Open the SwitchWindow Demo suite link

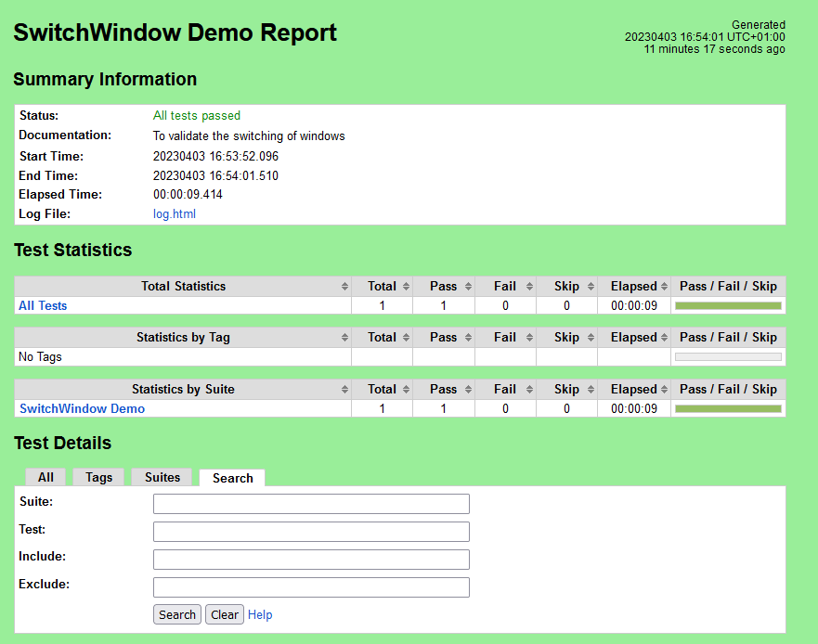pos(82,408)
